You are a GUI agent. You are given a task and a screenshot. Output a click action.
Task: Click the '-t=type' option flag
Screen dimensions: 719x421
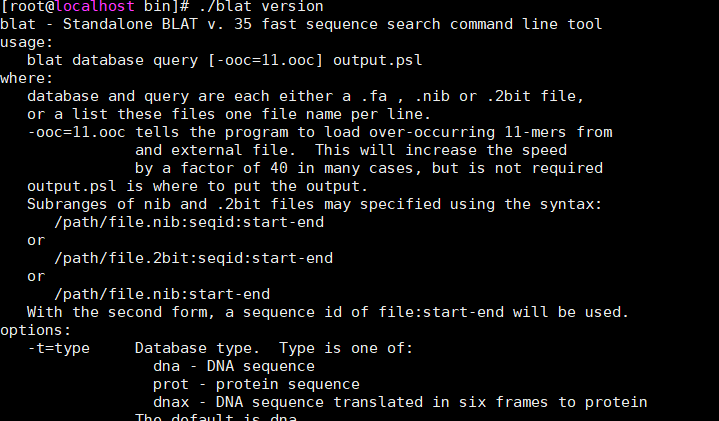(59, 349)
